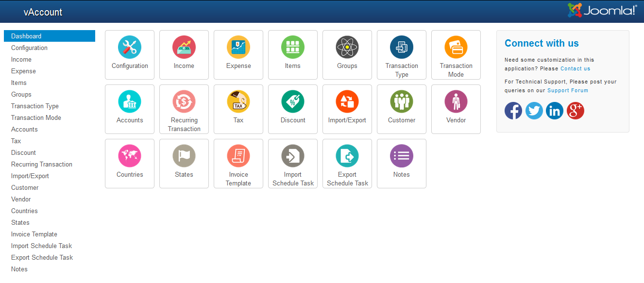This screenshot has height=283, width=644.
Task: Go to Accounts in sidebar
Action: click(x=50, y=129)
